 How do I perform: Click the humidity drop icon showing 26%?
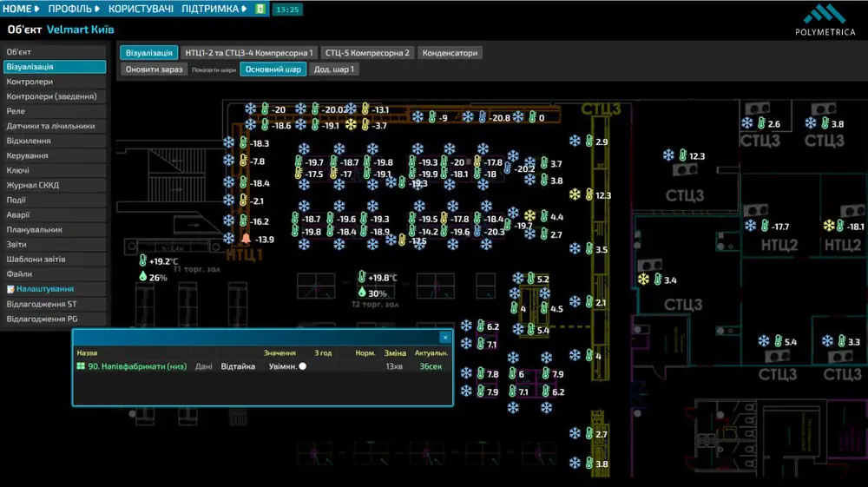[x=143, y=277]
